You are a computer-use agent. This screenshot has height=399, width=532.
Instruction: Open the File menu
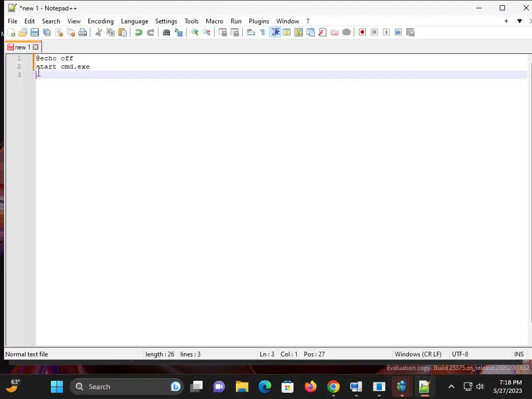(12, 21)
